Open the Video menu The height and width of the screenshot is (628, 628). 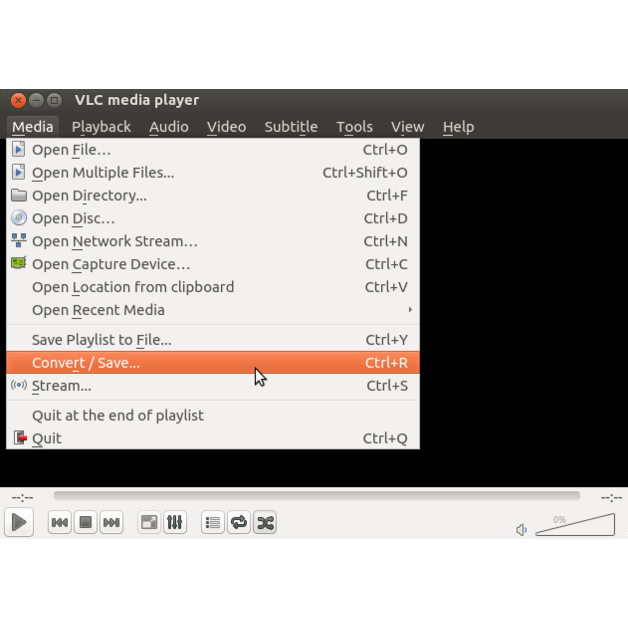[x=226, y=127]
